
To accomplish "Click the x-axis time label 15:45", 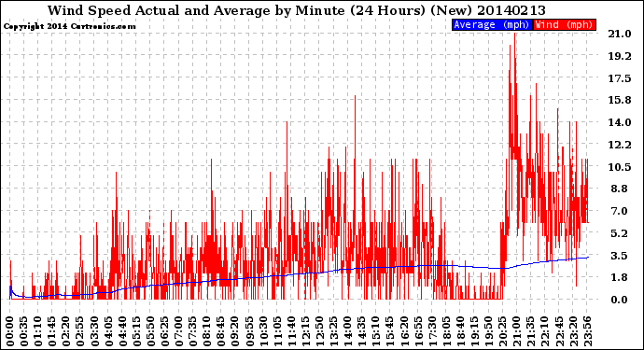I will [x=389, y=331].
